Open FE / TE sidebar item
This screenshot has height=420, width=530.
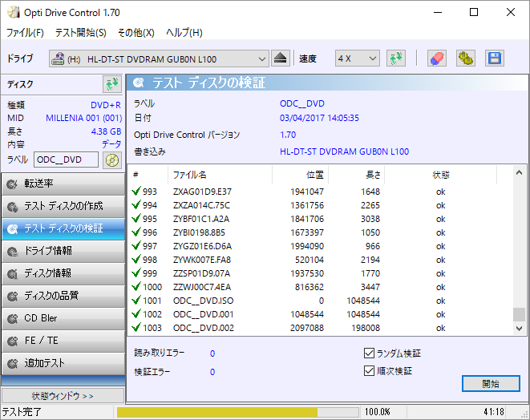click(x=63, y=341)
